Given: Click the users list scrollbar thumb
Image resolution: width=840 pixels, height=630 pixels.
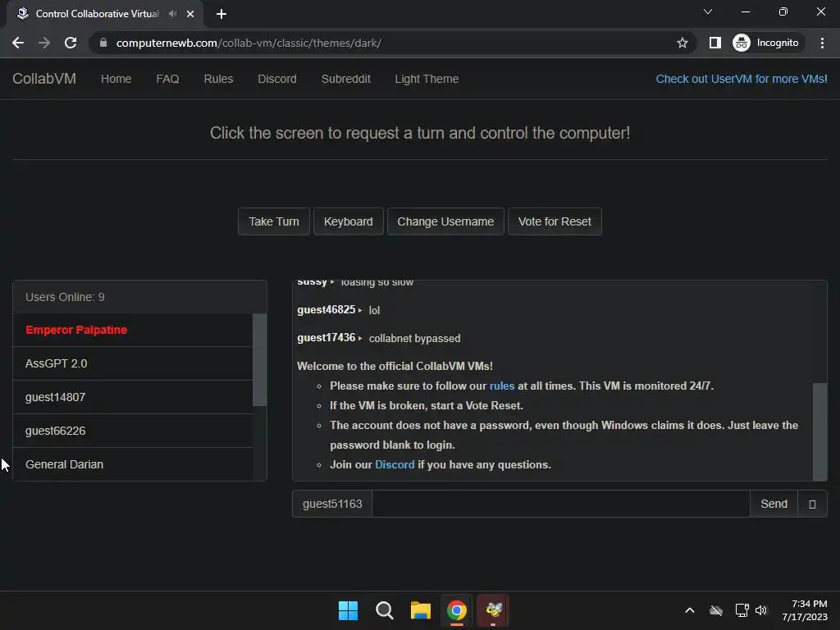Looking at the screenshot, I should coord(259,360).
